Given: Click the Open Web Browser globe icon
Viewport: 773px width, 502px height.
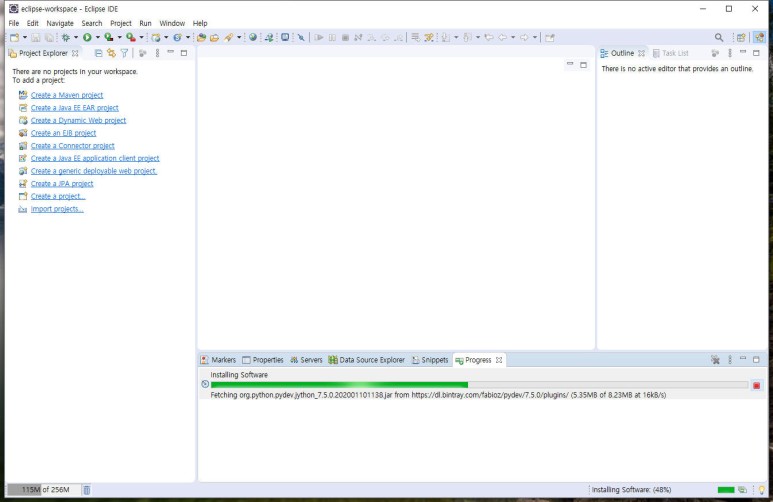Looking at the screenshot, I should click(253, 37).
